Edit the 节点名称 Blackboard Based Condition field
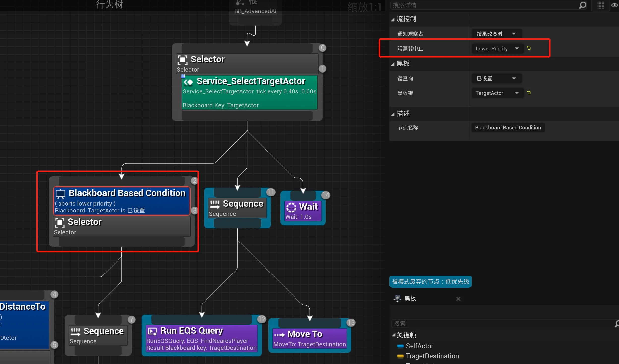Screen dimensions: 619x364 point(508,128)
